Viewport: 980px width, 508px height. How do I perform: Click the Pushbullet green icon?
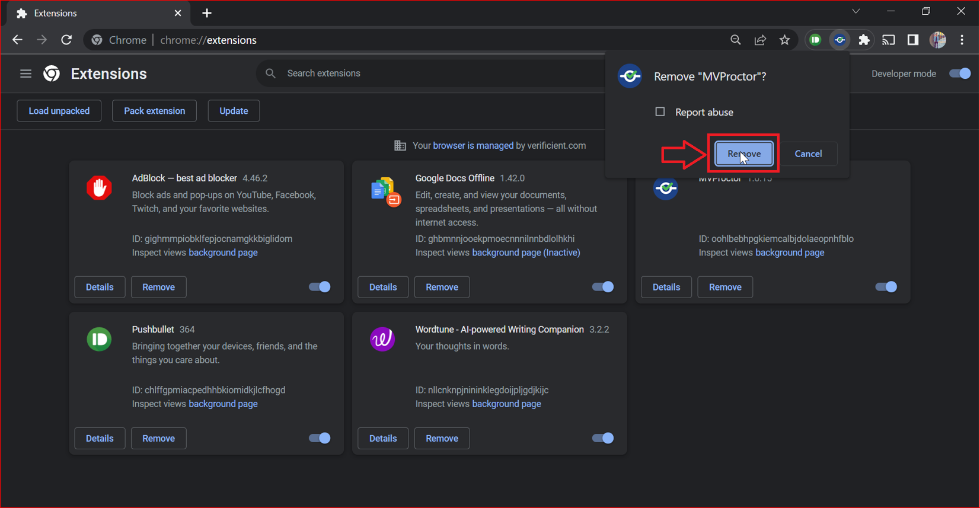tap(99, 339)
